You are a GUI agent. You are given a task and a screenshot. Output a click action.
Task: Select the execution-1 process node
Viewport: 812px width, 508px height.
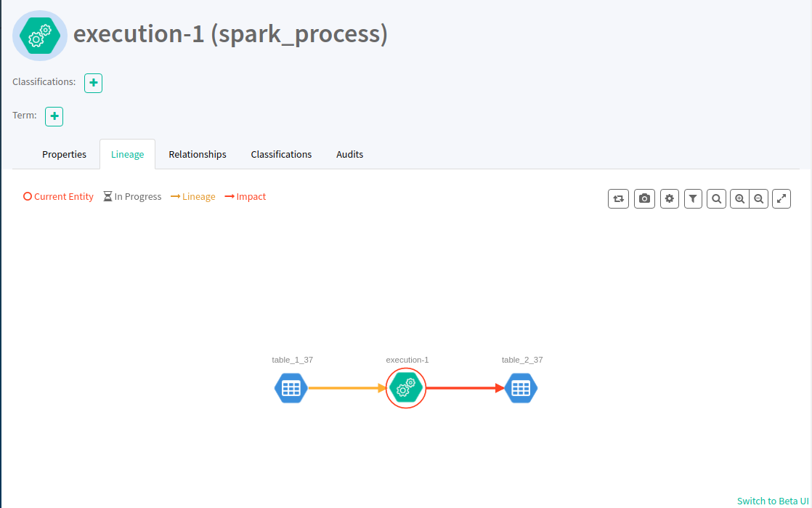tap(406, 388)
